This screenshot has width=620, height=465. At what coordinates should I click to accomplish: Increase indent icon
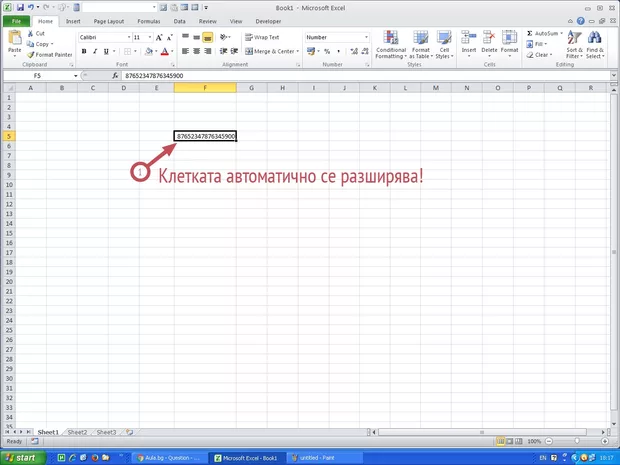coord(234,51)
